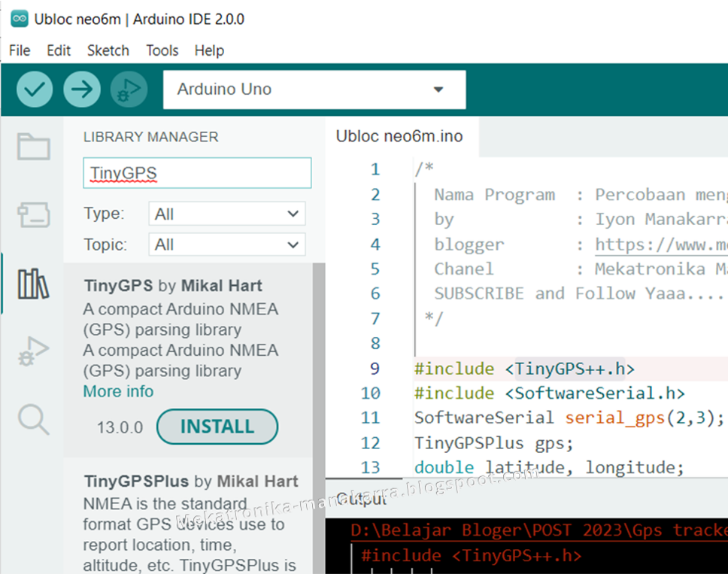Open the Debug sidebar icon

(x=33, y=351)
